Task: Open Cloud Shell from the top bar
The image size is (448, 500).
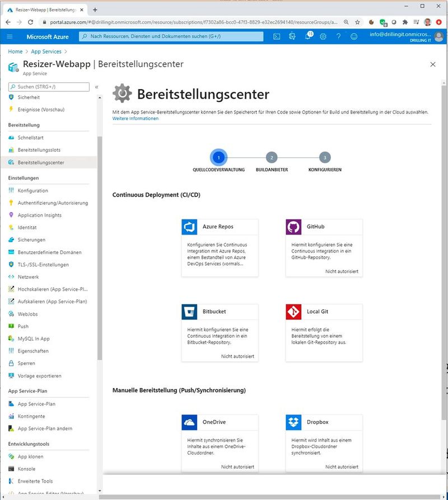Action: pyautogui.click(x=277, y=36)
